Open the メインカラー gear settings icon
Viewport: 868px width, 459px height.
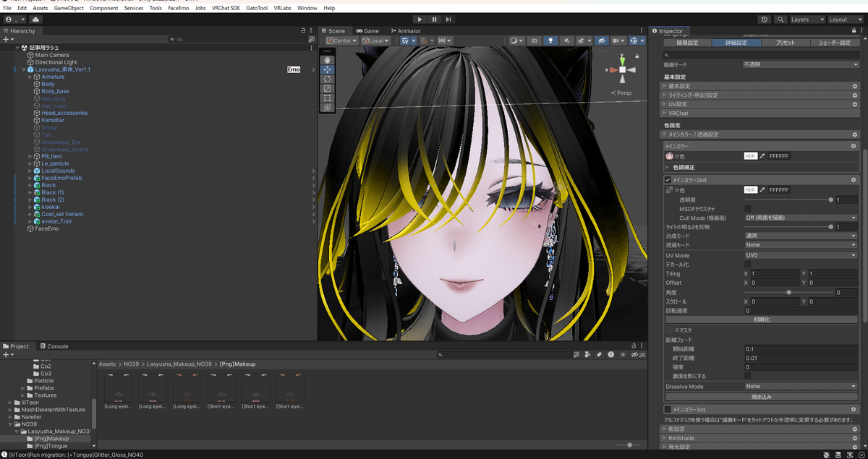click(854, 146)
